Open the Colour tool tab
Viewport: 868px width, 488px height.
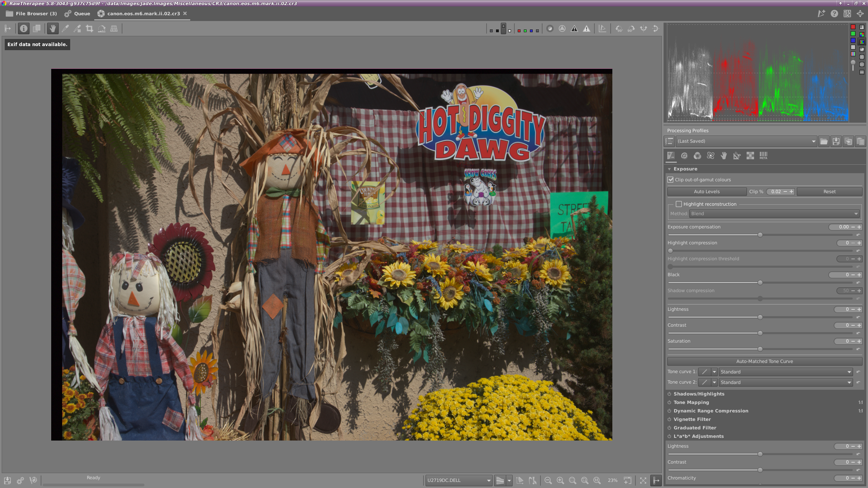697,156
